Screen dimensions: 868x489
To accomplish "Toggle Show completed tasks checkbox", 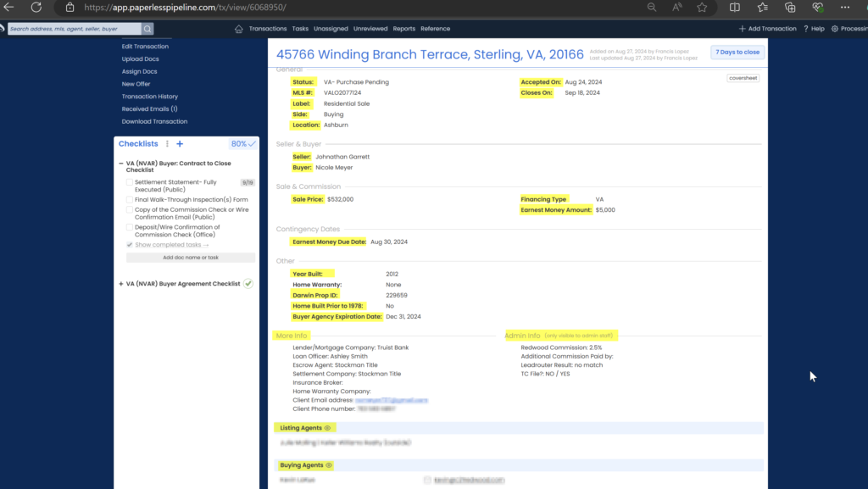I will 130,244.
